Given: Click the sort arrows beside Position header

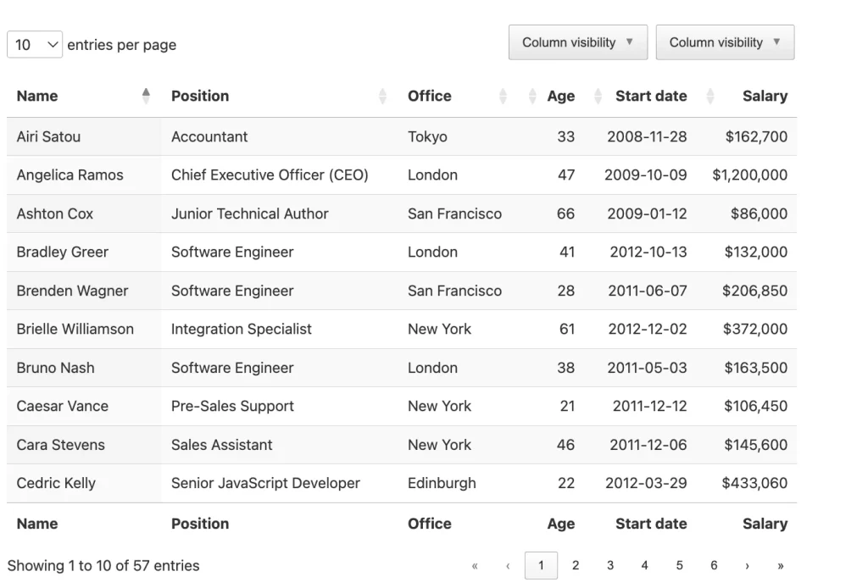Looking at the screenshot, I should coord(381,96).
